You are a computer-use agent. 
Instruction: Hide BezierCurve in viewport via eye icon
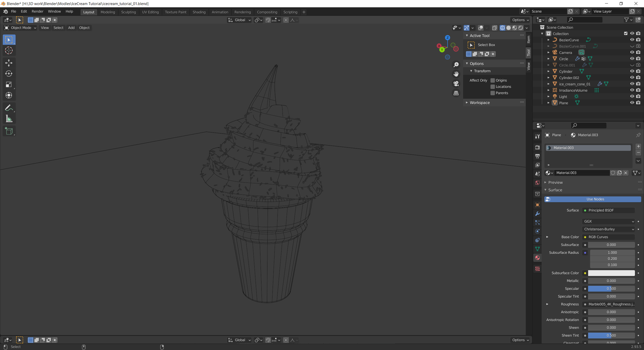(632, 40)
